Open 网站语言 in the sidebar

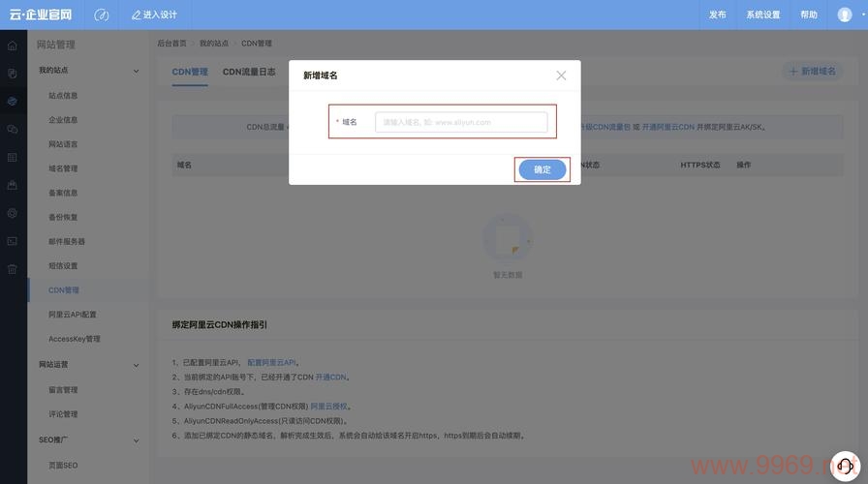63,144
